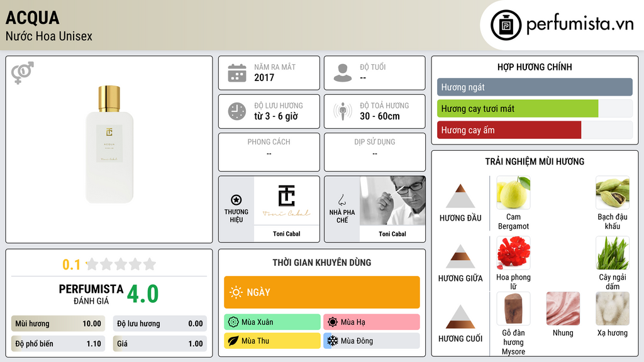Click the nose icon for Nhà Pha Chế
This screenshot has width=644, height=362.
(341, 200)
